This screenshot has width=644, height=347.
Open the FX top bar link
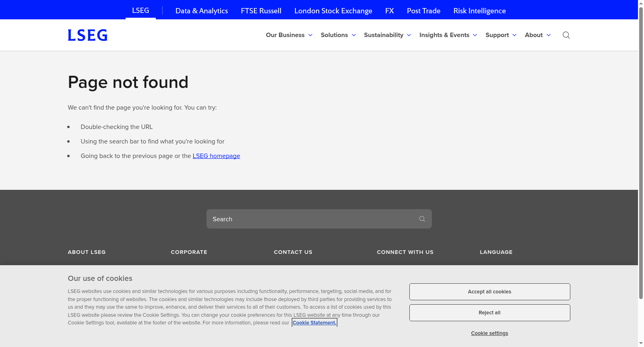[x=389, y=11]
